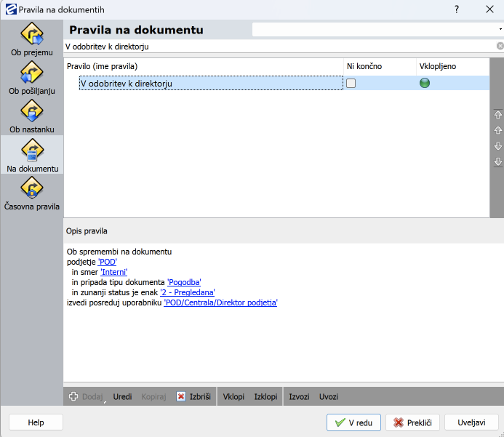Screen dimensions: 504x437
Task: Clear the rule name search field
Action: point(500,46)
